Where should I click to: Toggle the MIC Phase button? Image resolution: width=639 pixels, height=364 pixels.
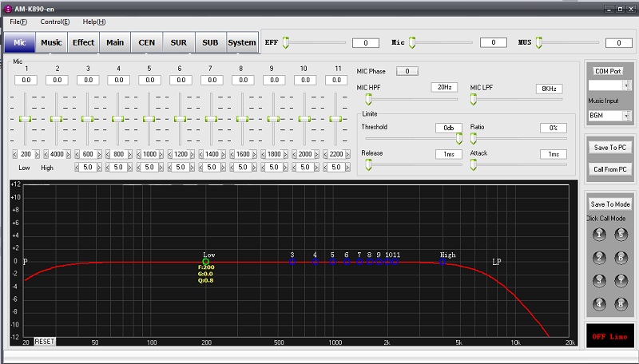(x=407, y=71)
